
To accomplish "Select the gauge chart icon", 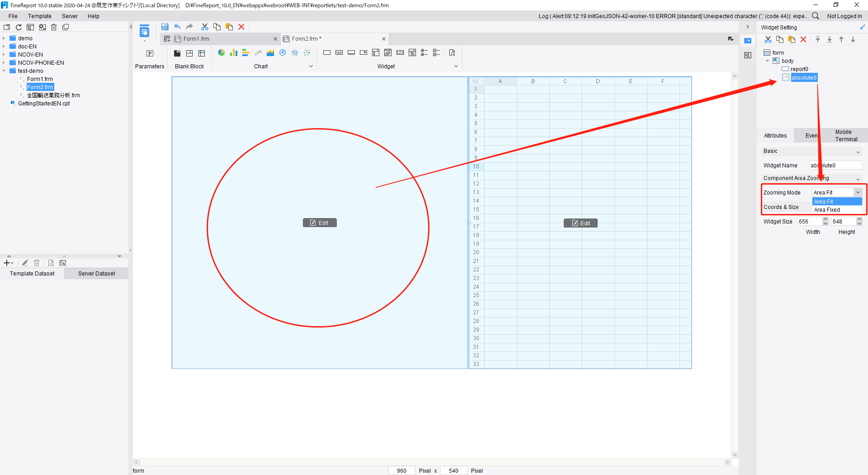I will [283, 52].
